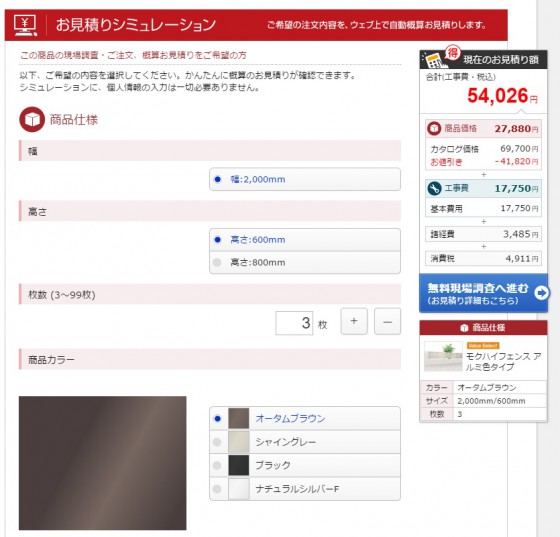Select シャイングレー color radio
The image size is (560, 537).
(217, 442)
